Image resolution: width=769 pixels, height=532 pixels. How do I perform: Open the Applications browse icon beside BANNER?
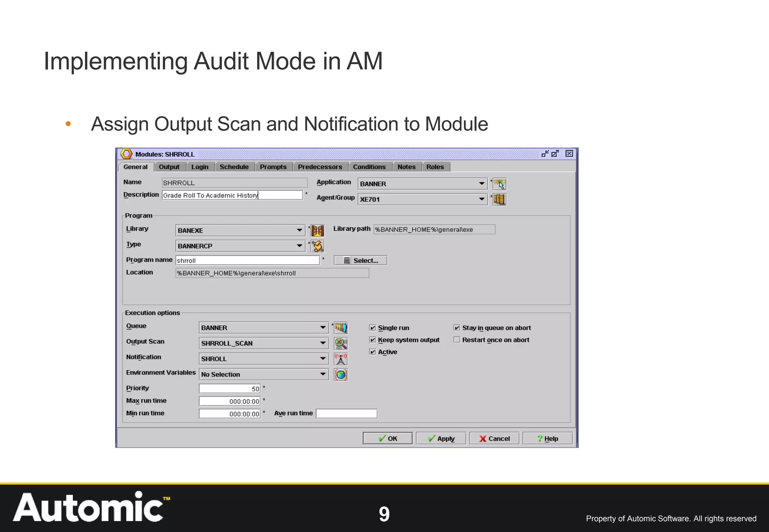click(500, 184)
